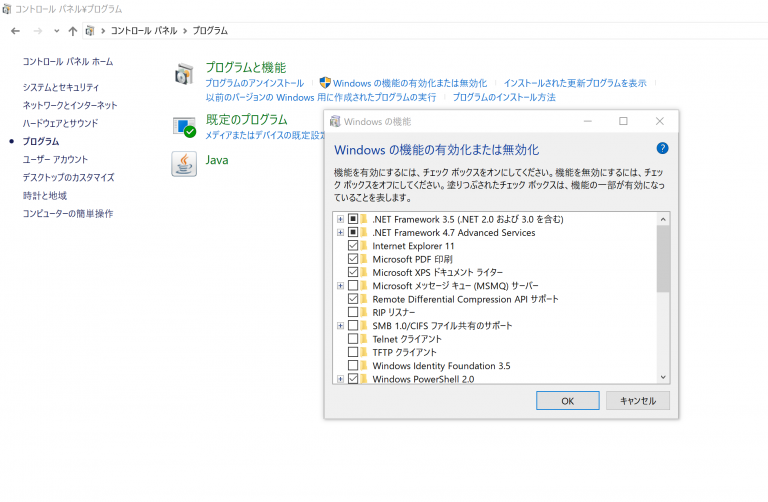
Task: Open recent locations dropdown chevron
Action: pos(56,31)
